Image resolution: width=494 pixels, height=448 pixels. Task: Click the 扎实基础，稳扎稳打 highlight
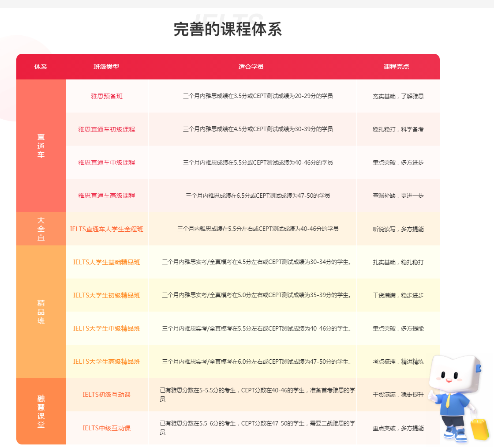pos(398,262)
